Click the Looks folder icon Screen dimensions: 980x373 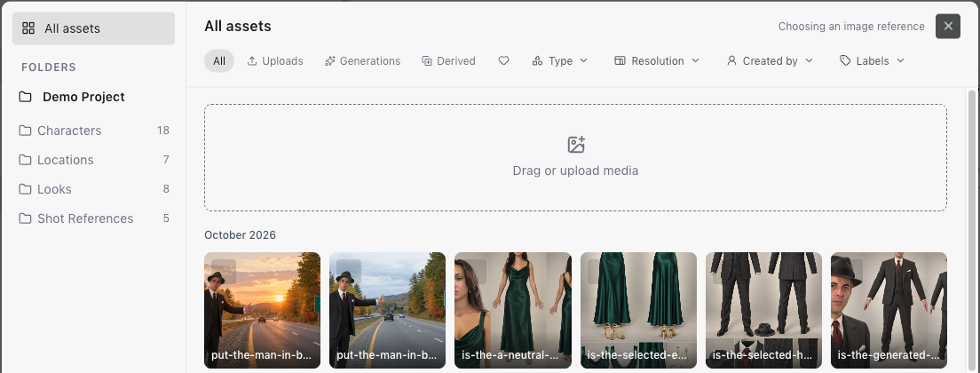25,189
